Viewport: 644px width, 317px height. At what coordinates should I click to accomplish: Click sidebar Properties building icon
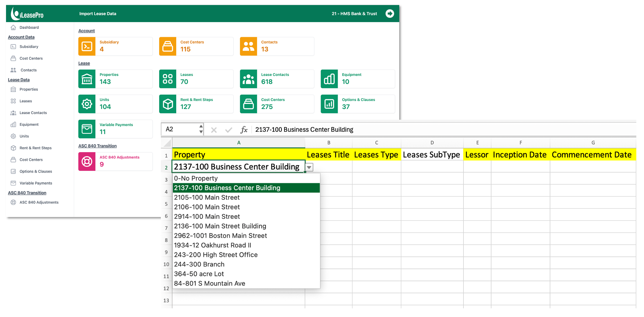(x=13, y=89)
